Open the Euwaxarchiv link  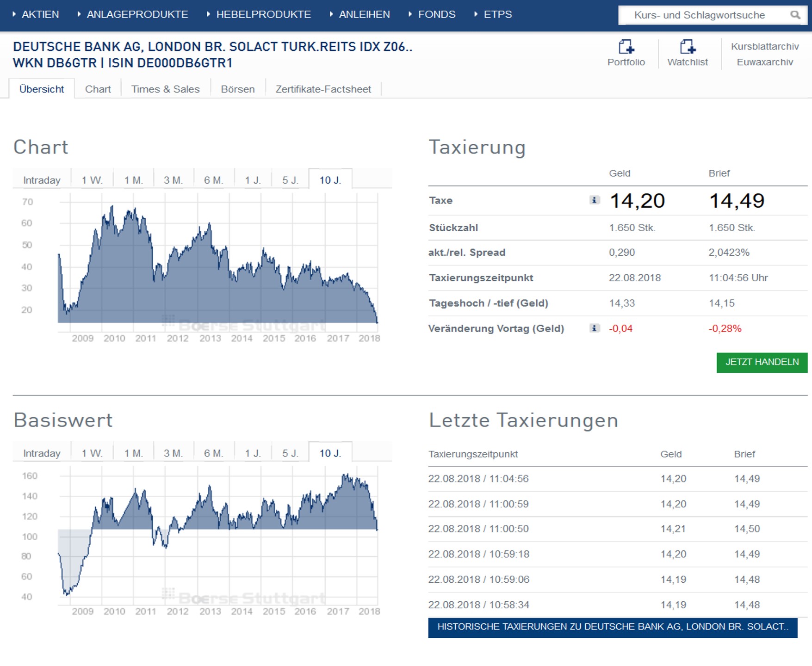coord(764,62)
